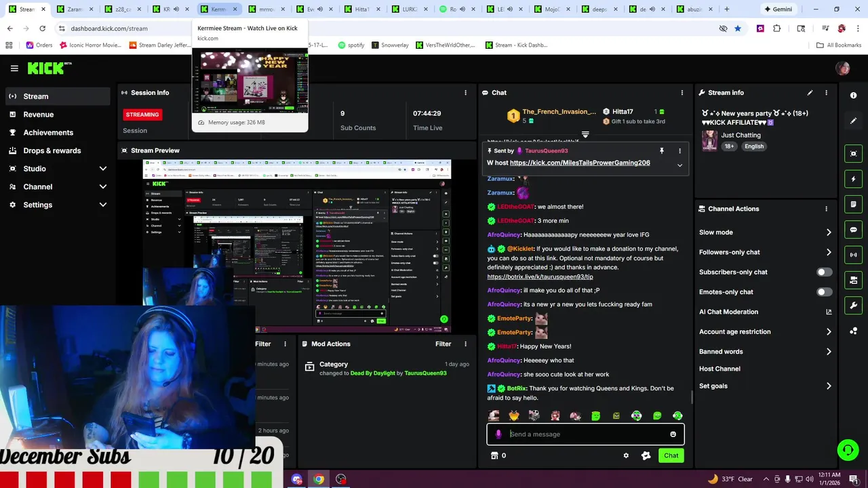
Task: Open Stream info panel options menu
Action: [826, 93]
